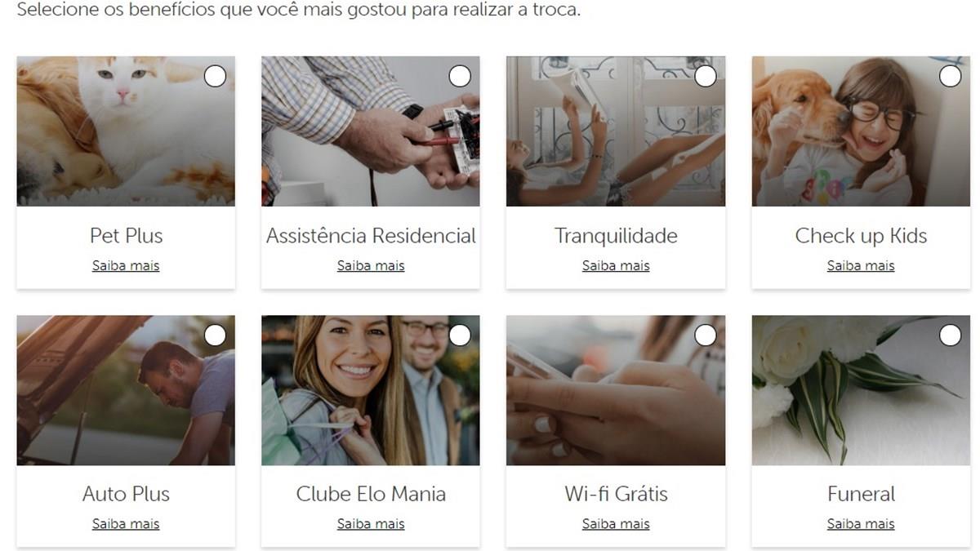Open Saiba mais under Auto Plus
This screenshot has width=980, height=551.
[126, 524]
